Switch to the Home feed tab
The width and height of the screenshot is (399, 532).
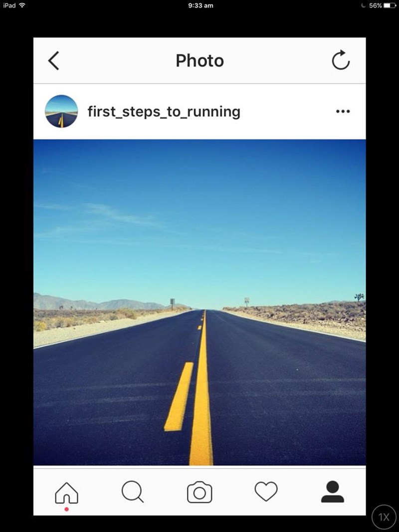click(x=66, y=493)
